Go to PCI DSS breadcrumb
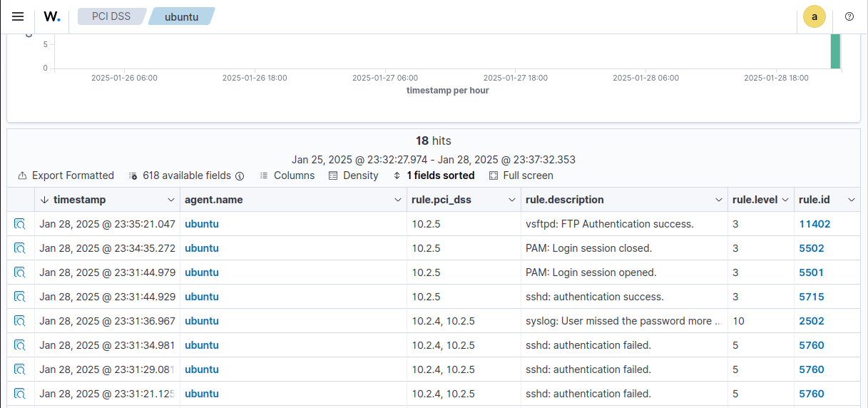The height and width of the screenshot is (408, 868). tap(111, 16)
